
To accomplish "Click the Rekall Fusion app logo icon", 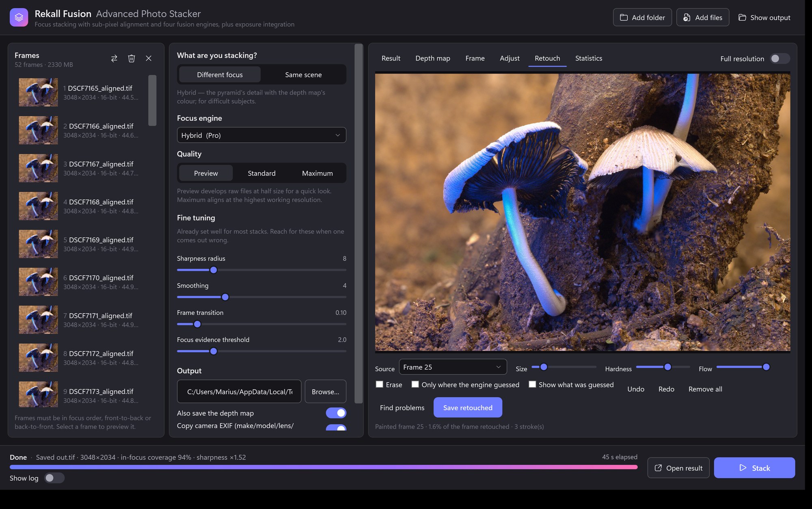I will pos(19,17).
